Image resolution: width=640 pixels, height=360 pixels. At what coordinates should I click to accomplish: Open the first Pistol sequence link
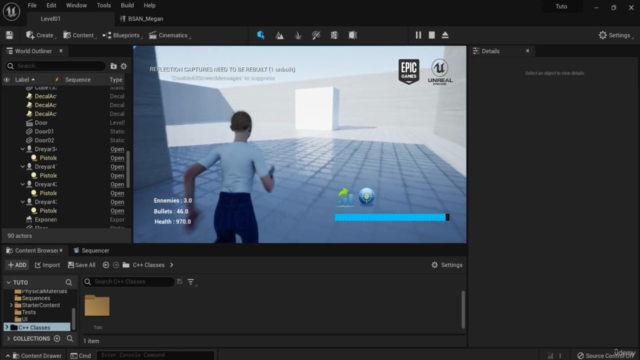point(117,158)
